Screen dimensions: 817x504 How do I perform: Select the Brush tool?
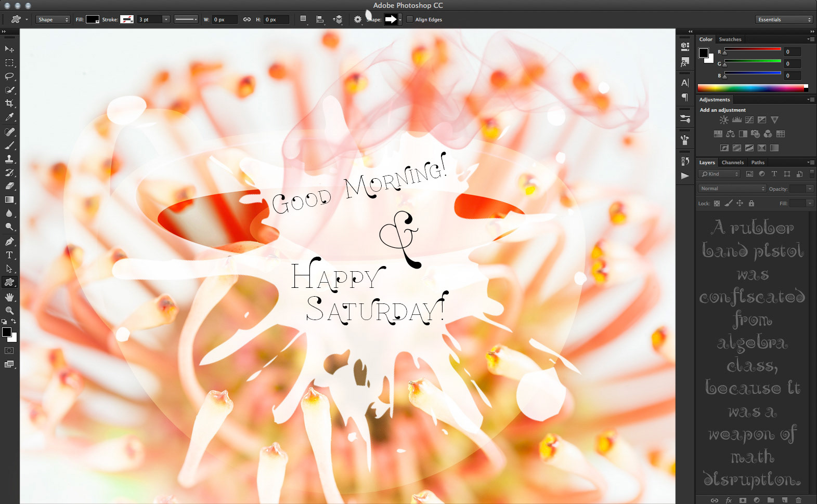(x=9, y=145)
